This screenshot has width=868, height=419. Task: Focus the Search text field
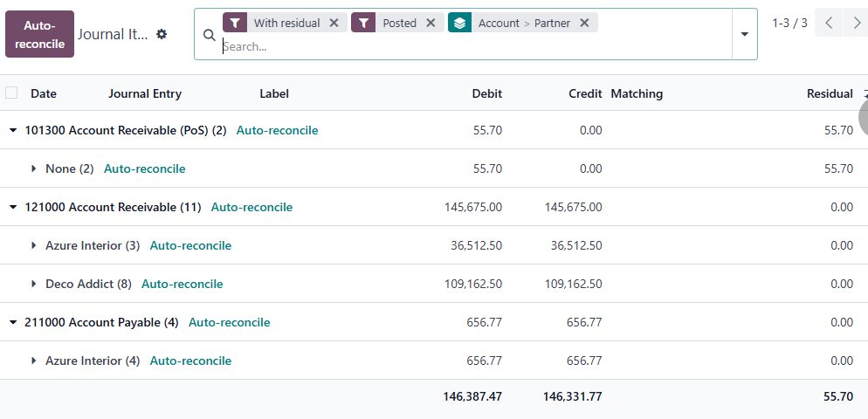pyautogui.click(x=472, y=46)
